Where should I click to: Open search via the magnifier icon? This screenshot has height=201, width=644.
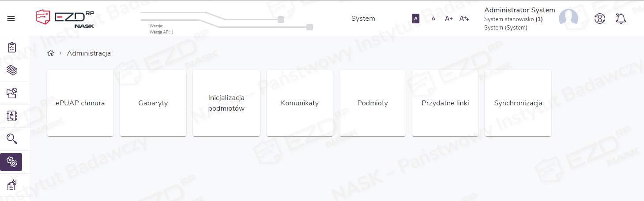click(12, 139)
